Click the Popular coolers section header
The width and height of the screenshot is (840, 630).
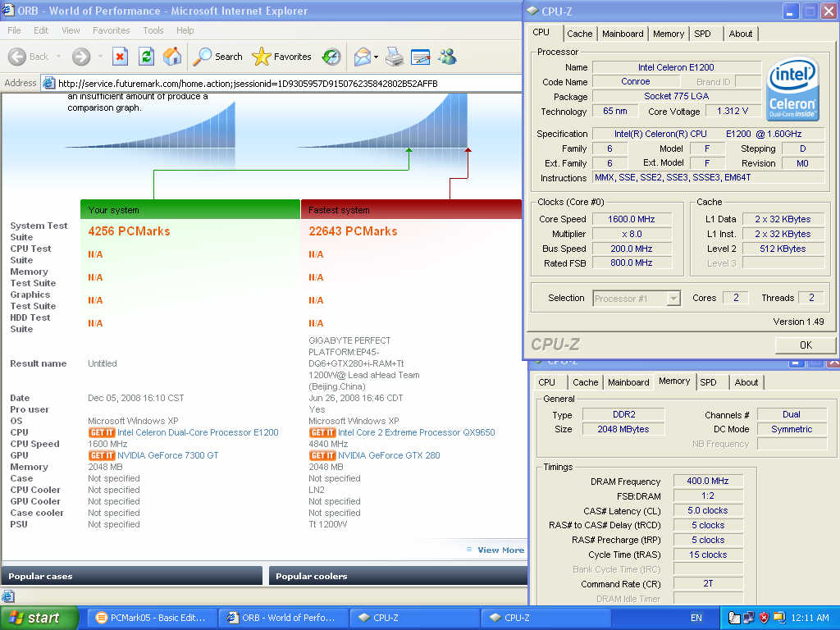[x=398, y=576]
